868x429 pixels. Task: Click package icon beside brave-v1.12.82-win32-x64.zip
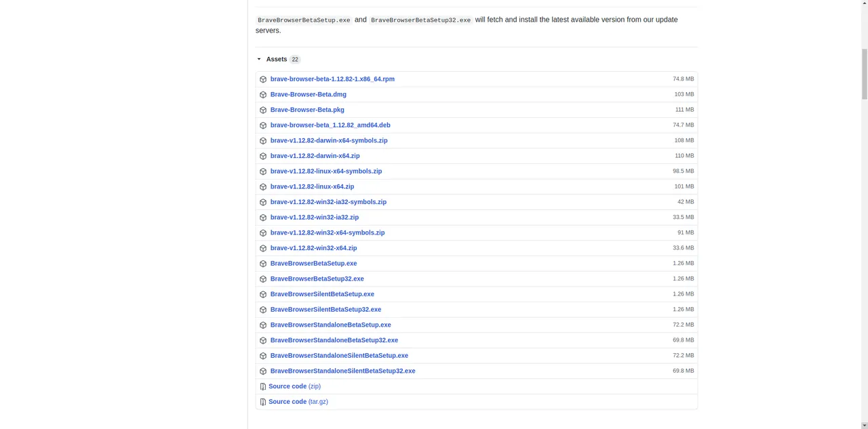pos(263,248)
